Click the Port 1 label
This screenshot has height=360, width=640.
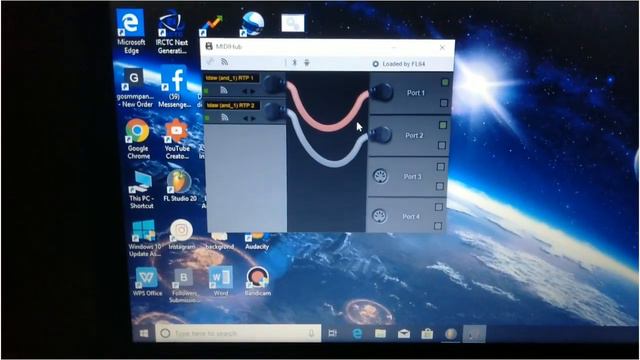[416, 93]
